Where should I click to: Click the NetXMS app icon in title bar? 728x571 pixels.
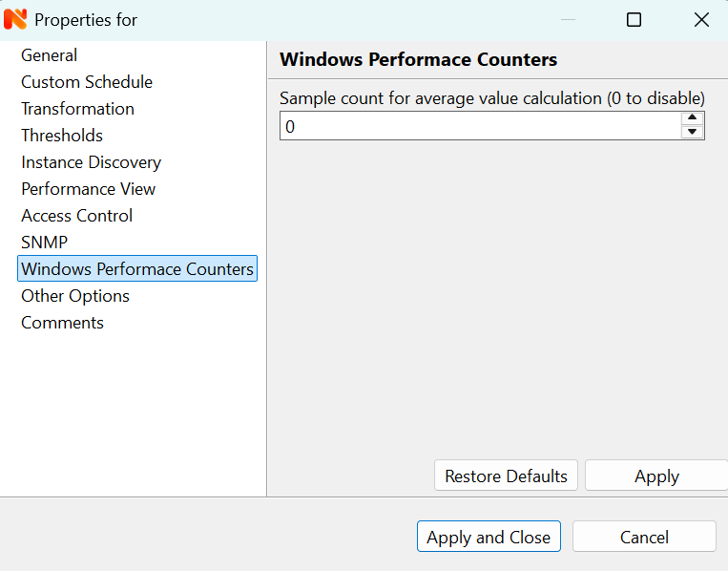click(15, 19)
